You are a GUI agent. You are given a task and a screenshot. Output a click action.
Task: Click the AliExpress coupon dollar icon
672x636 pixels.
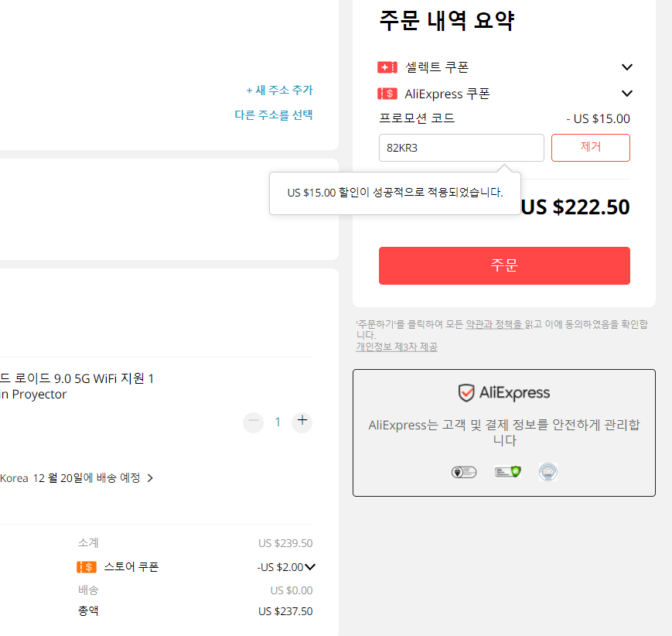387,94
